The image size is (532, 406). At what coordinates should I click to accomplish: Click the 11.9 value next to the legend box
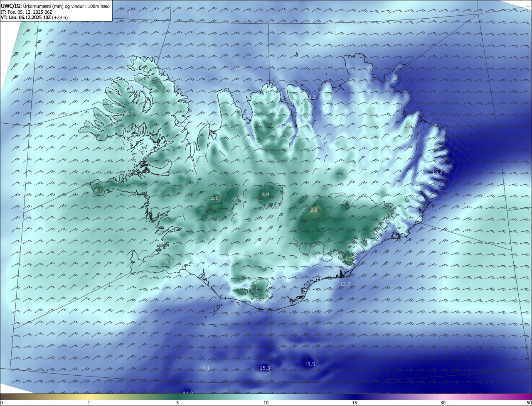[126, 14]
